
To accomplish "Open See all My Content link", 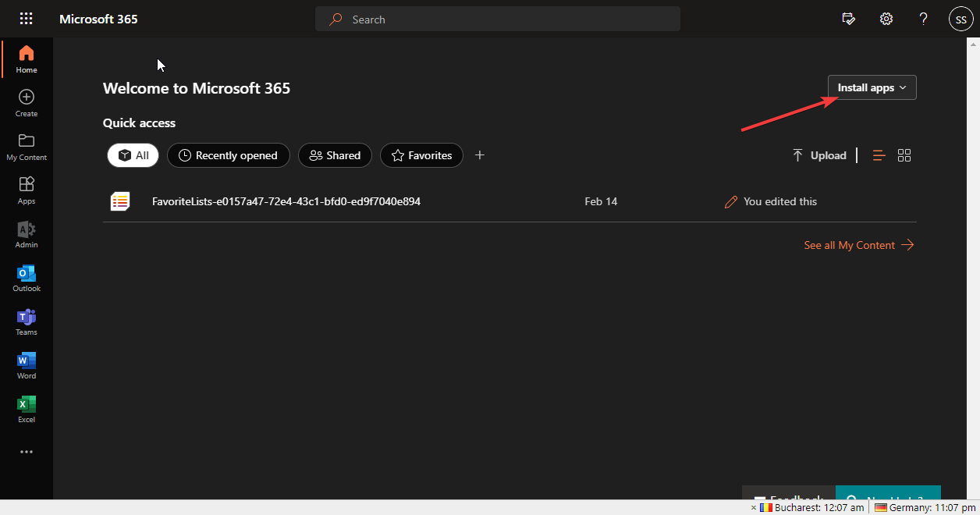I will 858,245.
